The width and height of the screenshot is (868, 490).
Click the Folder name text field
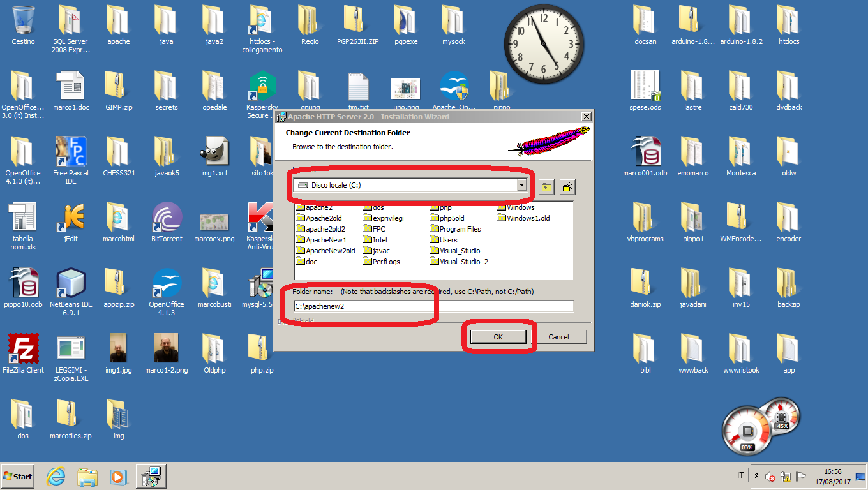[433, 306]
